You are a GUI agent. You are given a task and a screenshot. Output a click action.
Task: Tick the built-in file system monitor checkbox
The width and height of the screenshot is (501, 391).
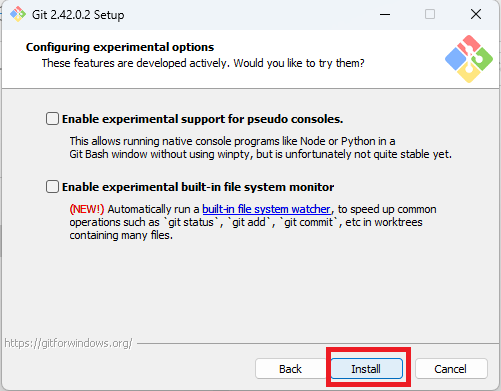pyautogui.click(x=52, y=187)
